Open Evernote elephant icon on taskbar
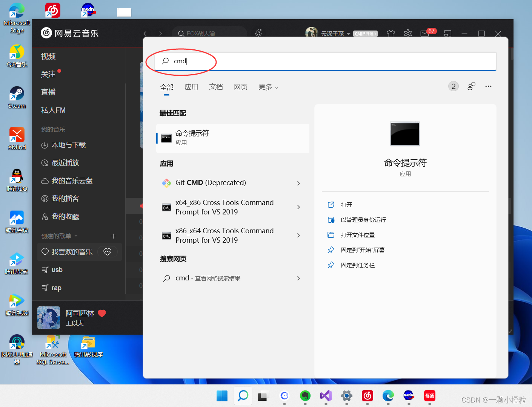The width and height of the screenshot is (532, 407). tap(305, 396)
